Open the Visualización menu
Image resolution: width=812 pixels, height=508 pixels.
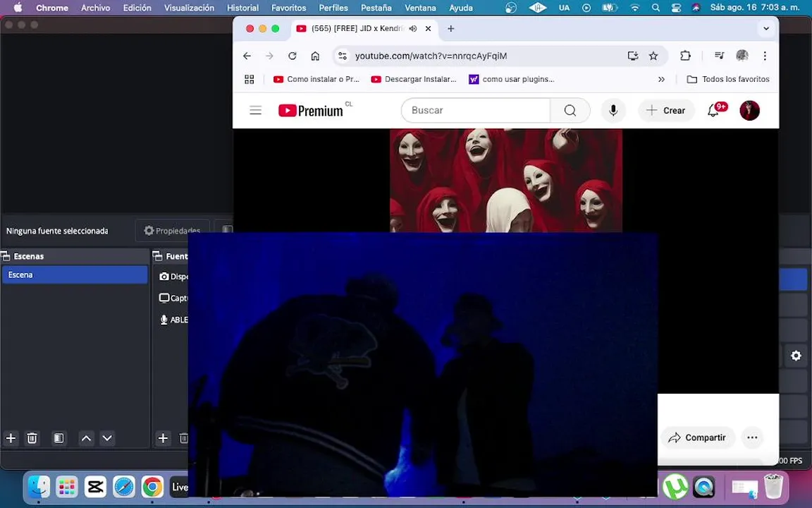189,8
